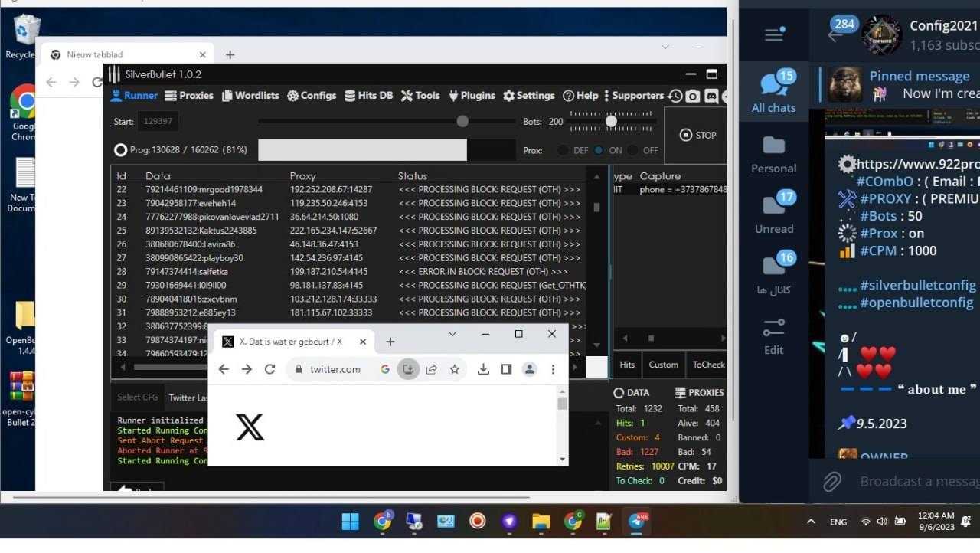Click Select CFG in SilverBullet
This screenshot has height=553, width=980.
138,397
